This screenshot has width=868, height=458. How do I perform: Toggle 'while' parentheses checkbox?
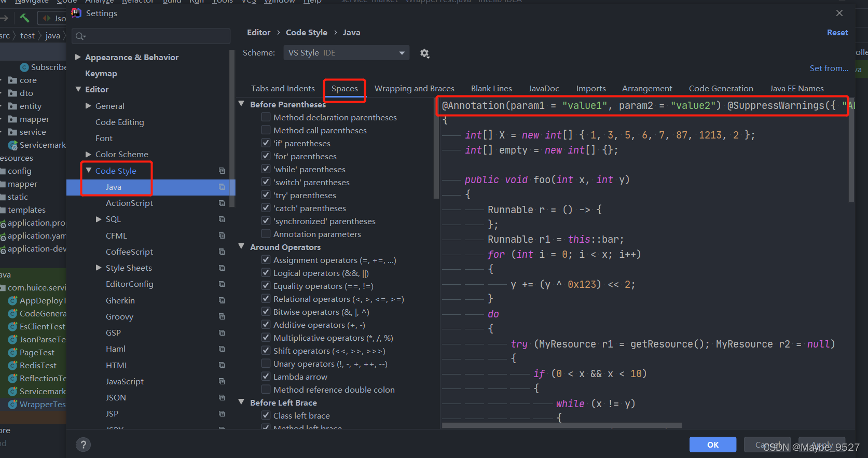[266, 169]
